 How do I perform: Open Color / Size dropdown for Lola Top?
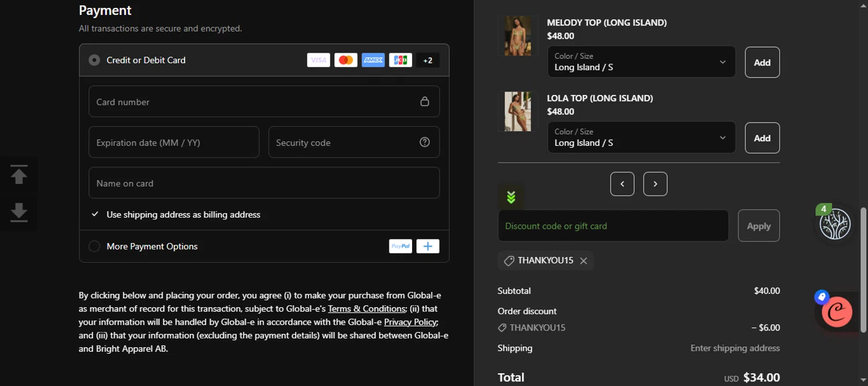pos(642,137)
